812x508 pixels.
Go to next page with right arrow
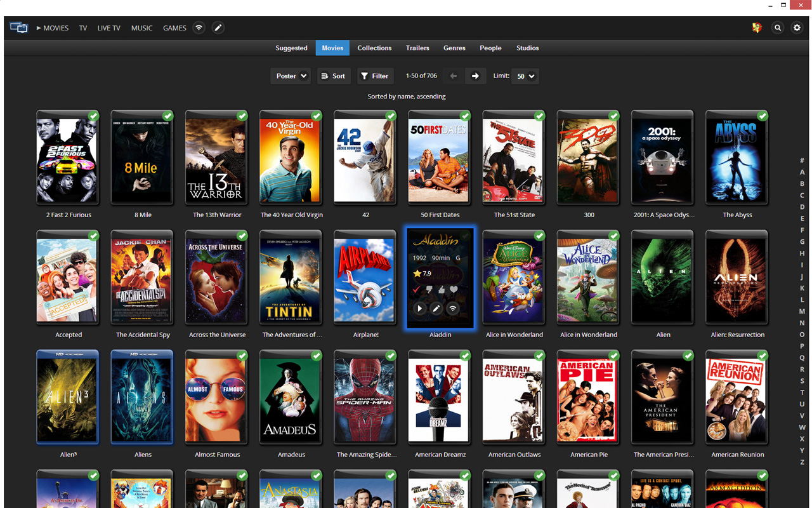pyautogui.click(x=475, y=76)
